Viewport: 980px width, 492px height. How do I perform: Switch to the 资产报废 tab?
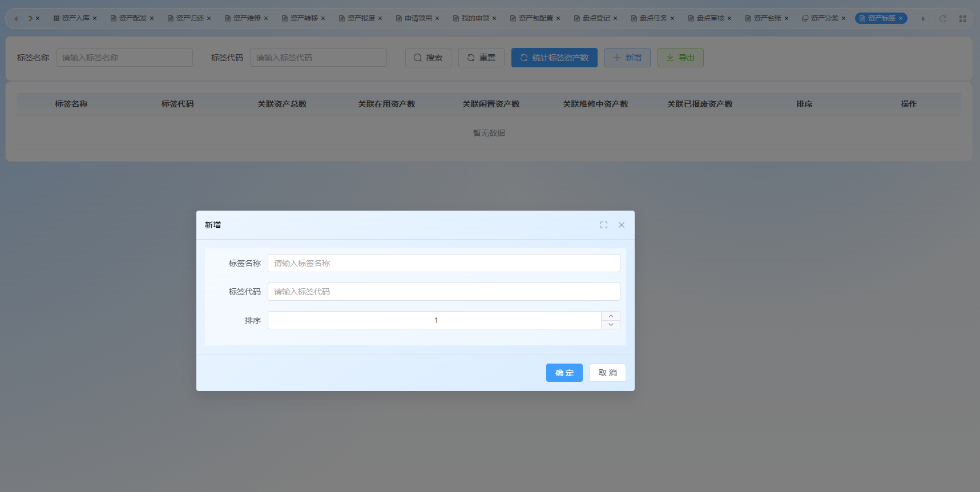point(361,18)
